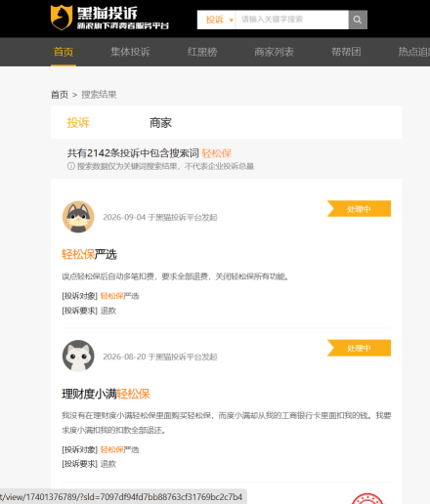The width and height of the screenshot is (430, 504).
Task: Click 轻松保严选 merchant in second complaint's 投诉对象
Action: [119, 449]
